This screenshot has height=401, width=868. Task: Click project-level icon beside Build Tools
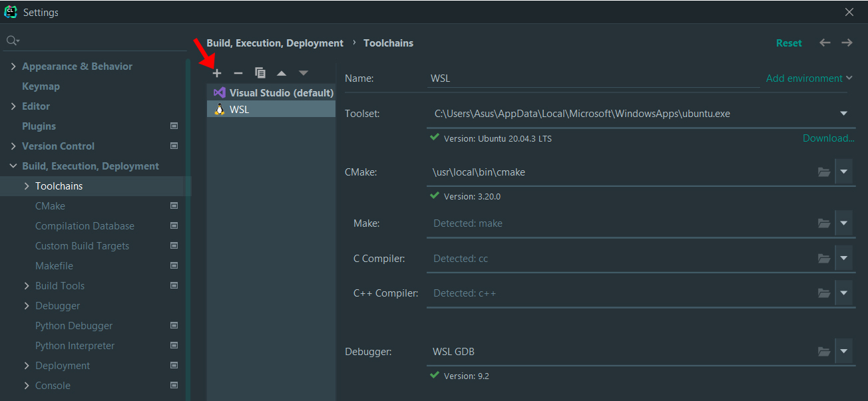point(174,285)
